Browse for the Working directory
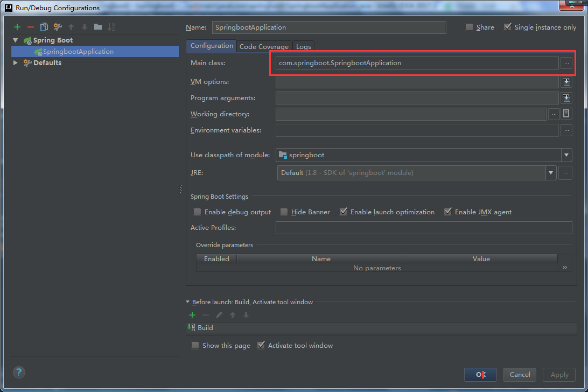The width and height of the screenshot is (588, 392). click(554, 114)
